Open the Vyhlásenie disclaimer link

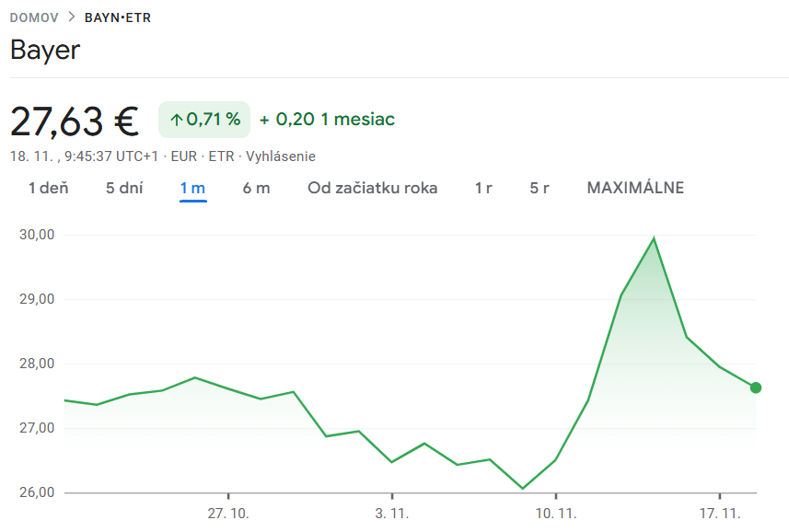[x=281, y=156]
